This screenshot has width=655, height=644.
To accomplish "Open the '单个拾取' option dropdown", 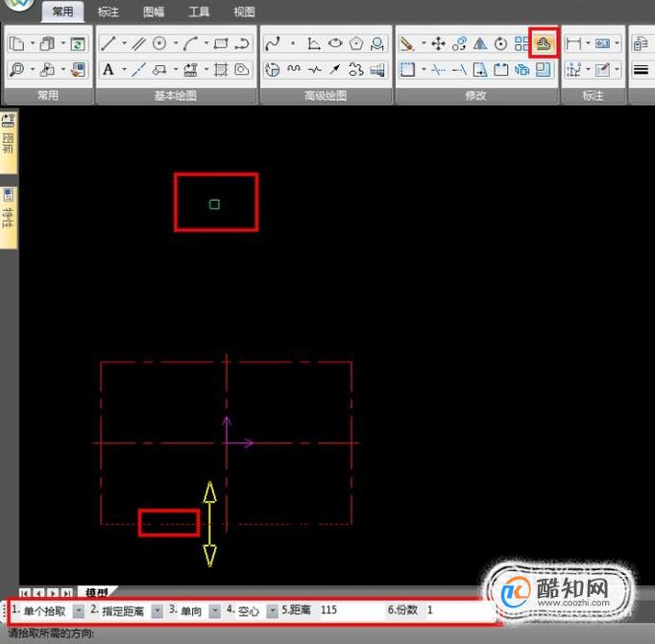I will 78,610.
